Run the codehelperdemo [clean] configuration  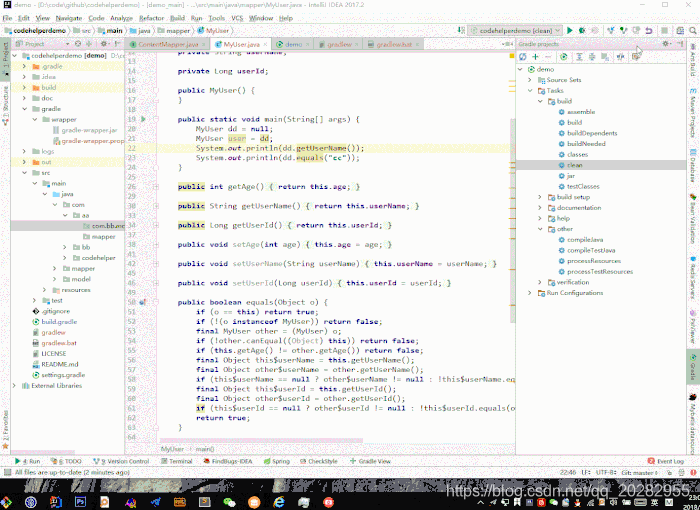[x=570, y=30]
